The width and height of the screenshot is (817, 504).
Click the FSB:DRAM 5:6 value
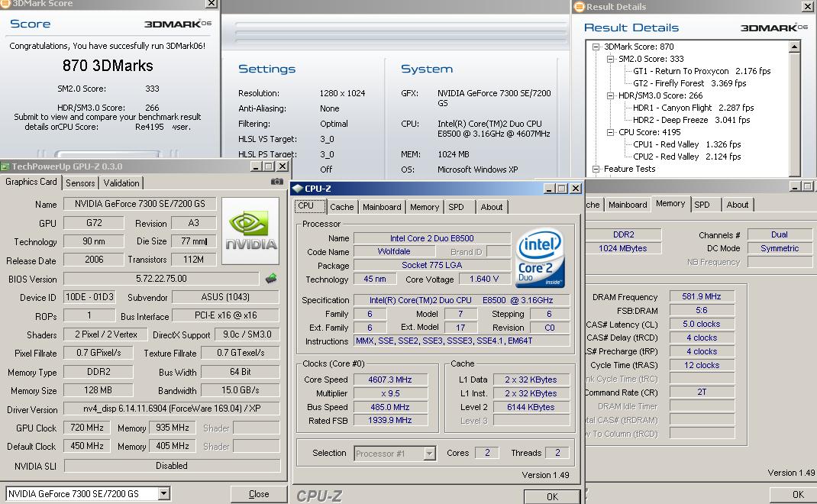(x=702, y=310)
